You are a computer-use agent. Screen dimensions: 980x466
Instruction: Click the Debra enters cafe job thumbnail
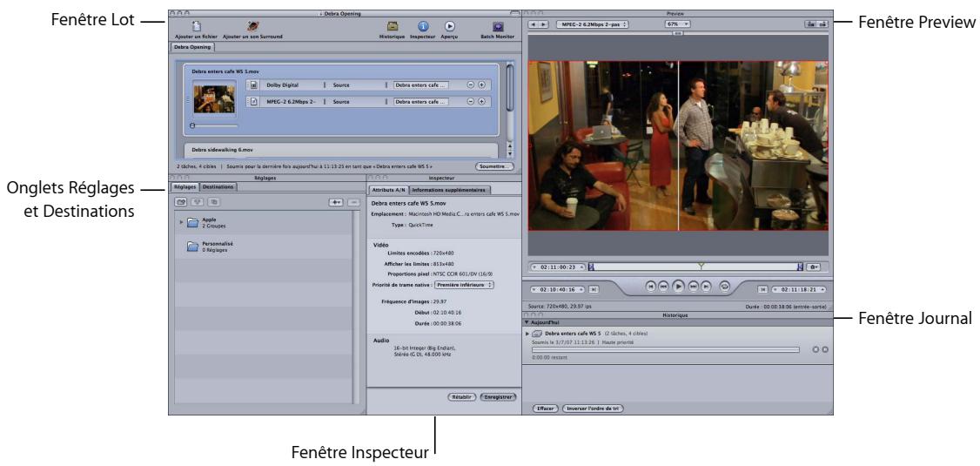214,98
